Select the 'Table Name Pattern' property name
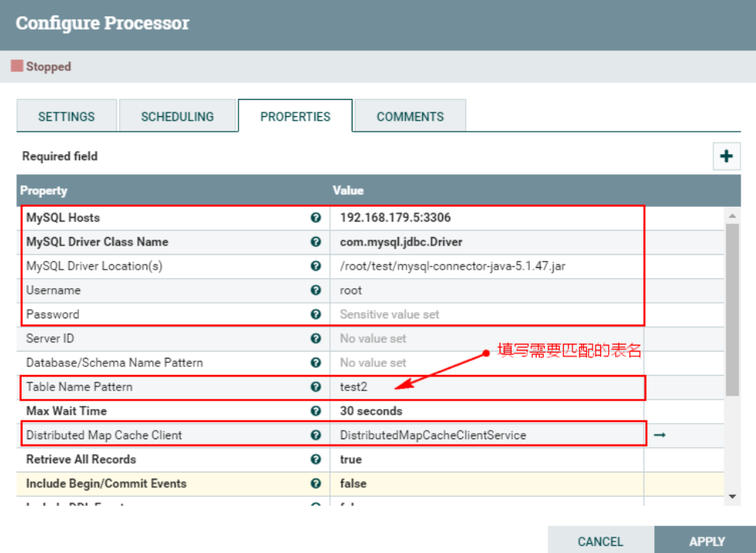The image size is (756, 553). pos(80,386)
